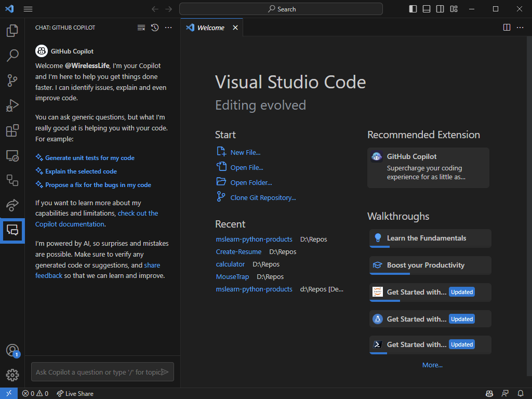The width and height of the screenshot is (532, 399).
Task: Open the Explorer view in activity bar
Action: 12,31
